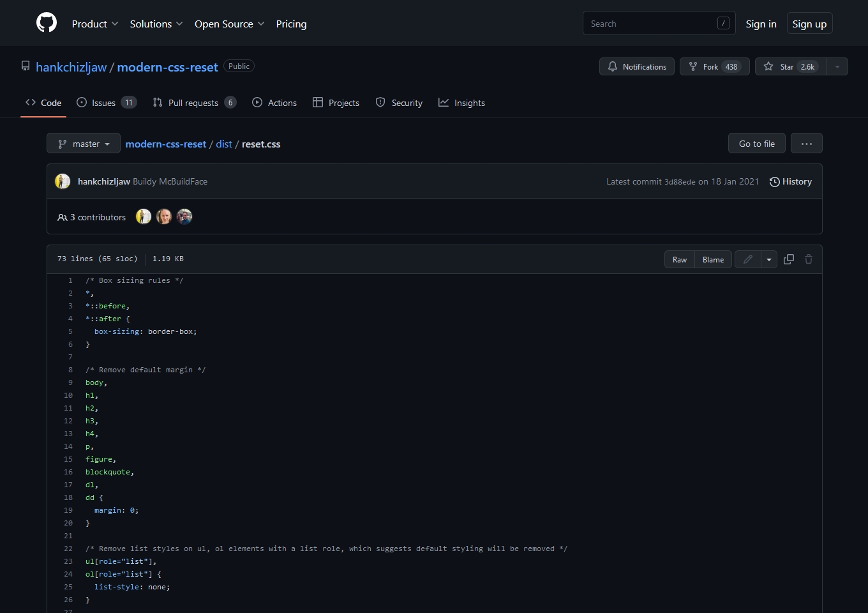Fork the repository using the Fork button
The height and width of the screenshot is (613, 868).
714,66
